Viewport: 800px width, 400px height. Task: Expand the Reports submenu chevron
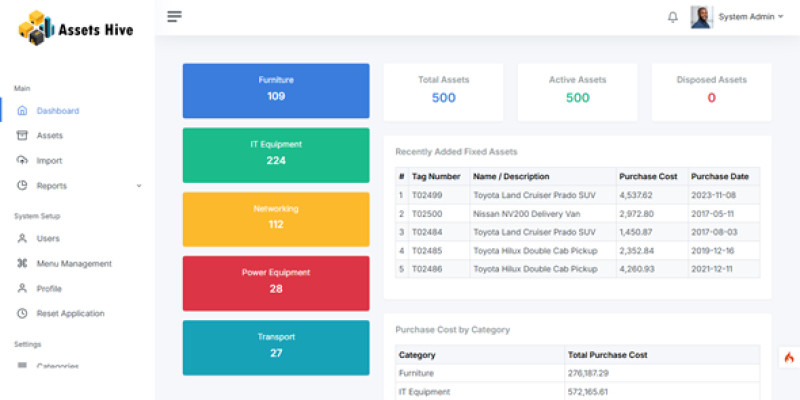pyautogui.click(x=139, y=186)
